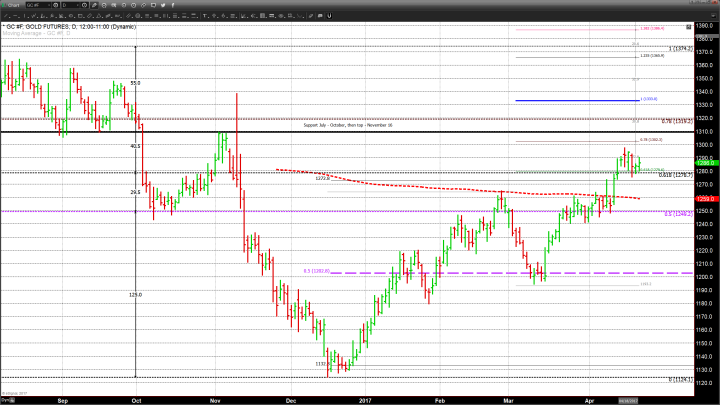Click the print chart icon

click(x=104, y=5)
